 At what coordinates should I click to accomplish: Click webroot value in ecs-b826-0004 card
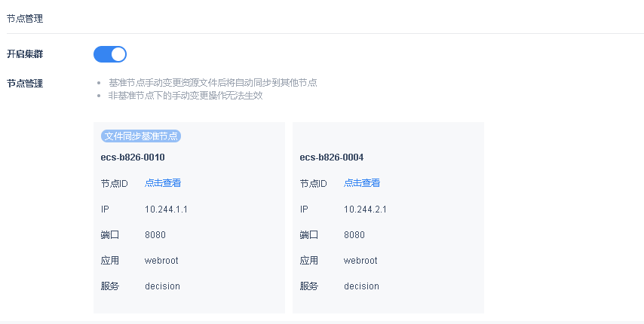(x=360, y=260)
